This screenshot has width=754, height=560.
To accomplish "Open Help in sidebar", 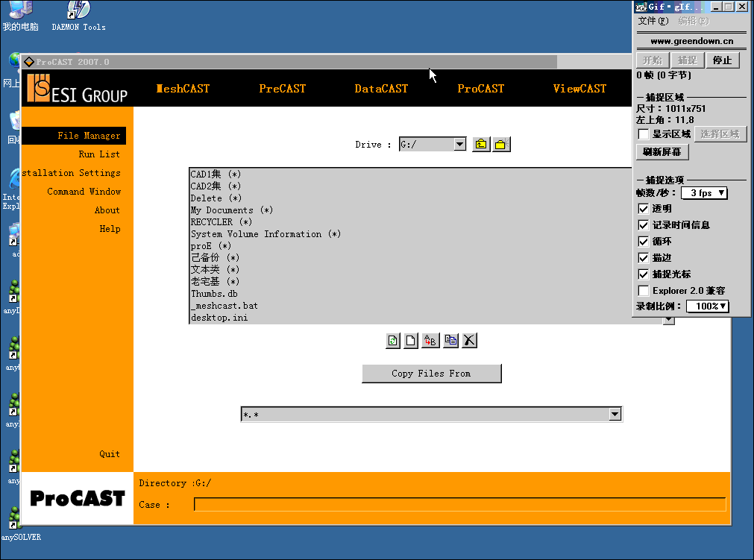I will 110,229.
